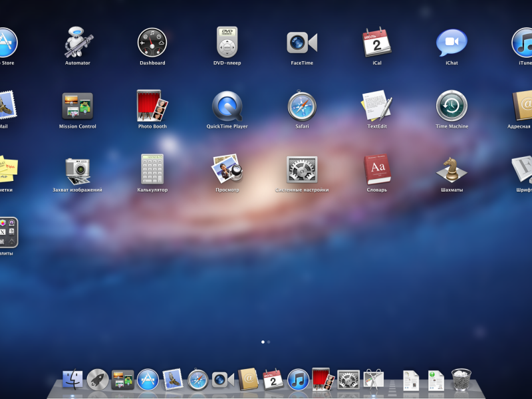Launch Dashboard gauge icon in Launchpad

[152, 43]
